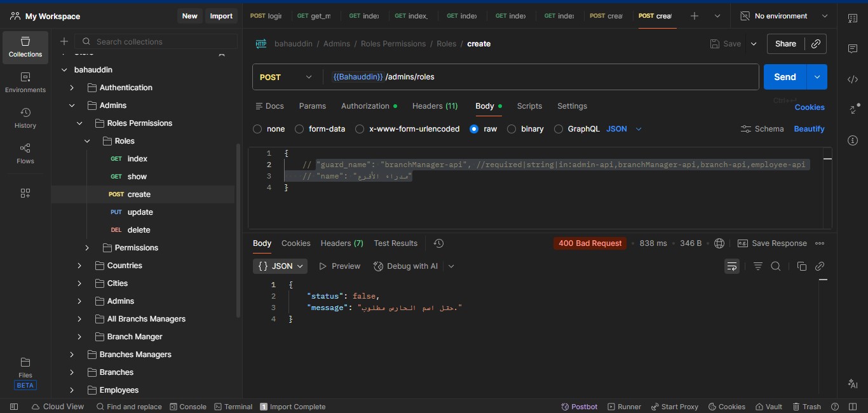Open the POST method dropdown

pos(287,77)
